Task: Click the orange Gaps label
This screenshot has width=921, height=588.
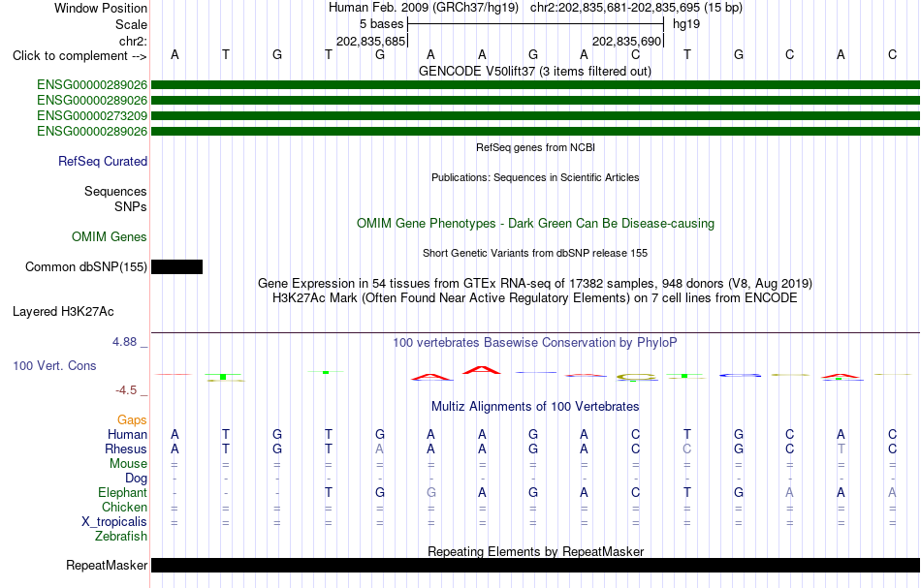Action: [x=132, y=419]
